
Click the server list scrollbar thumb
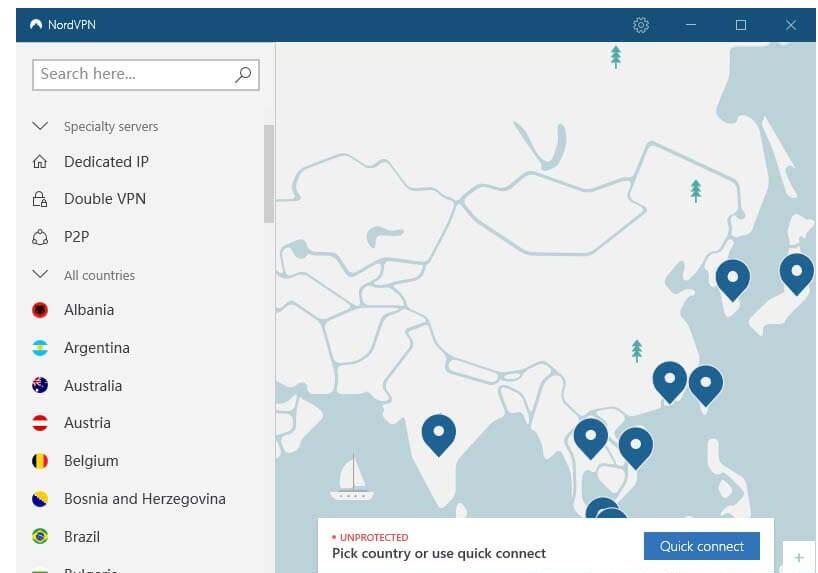(x=269, y=174)
